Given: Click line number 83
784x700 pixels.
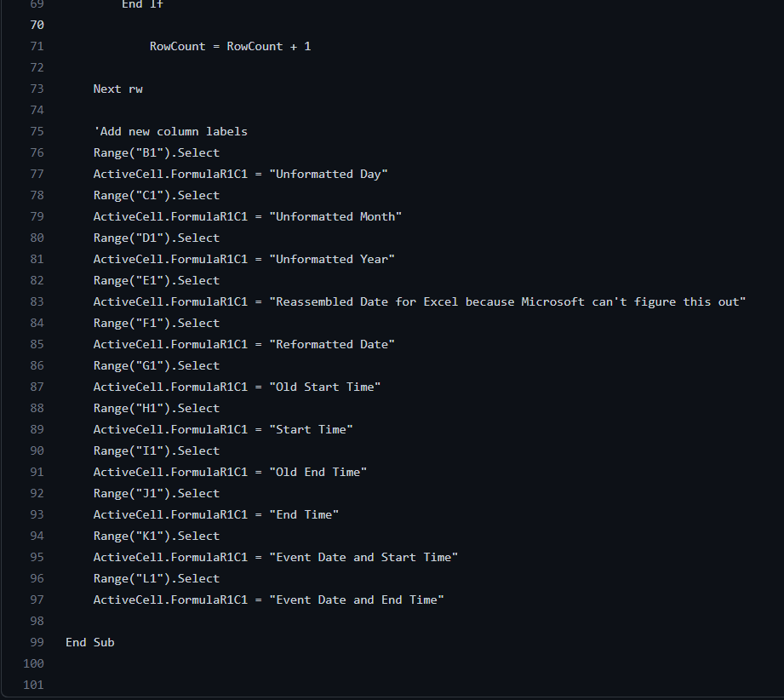Looking at the screenshot, I should pos(36,301).
